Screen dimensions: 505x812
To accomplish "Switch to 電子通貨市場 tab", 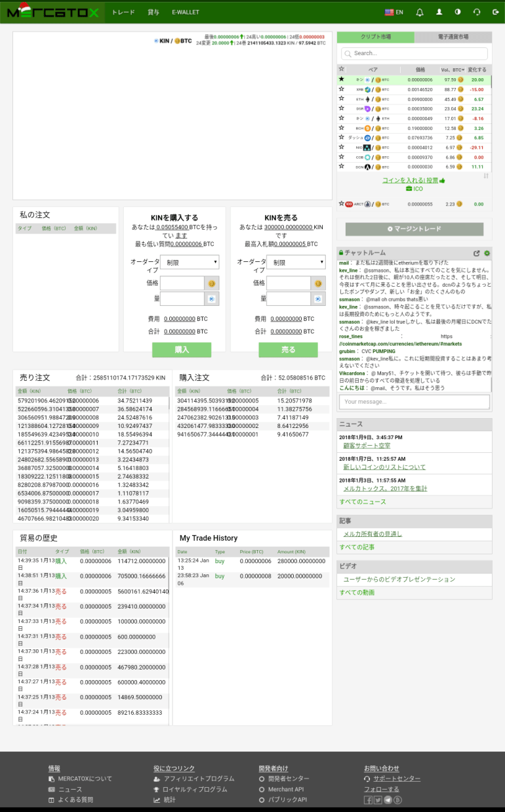I will (x=453, y=37).
